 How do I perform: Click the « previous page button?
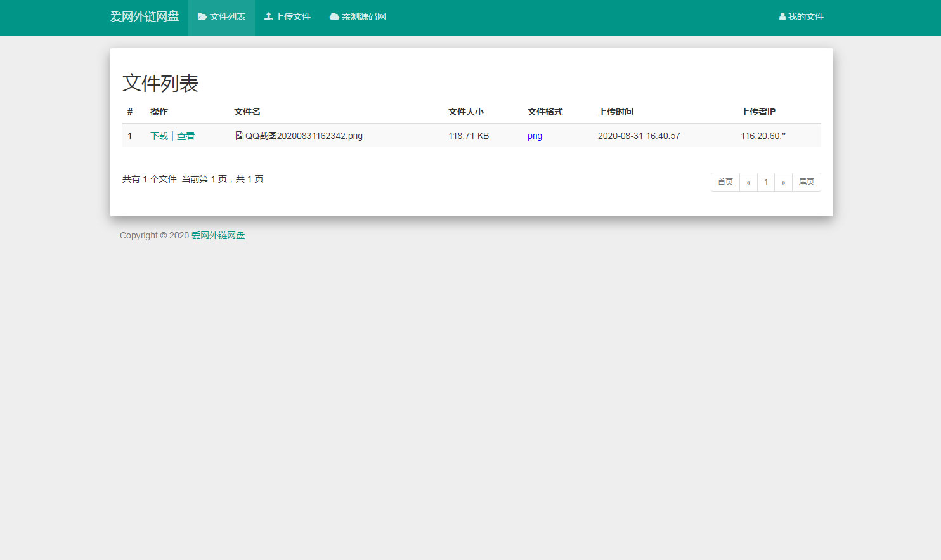(748, 182)
